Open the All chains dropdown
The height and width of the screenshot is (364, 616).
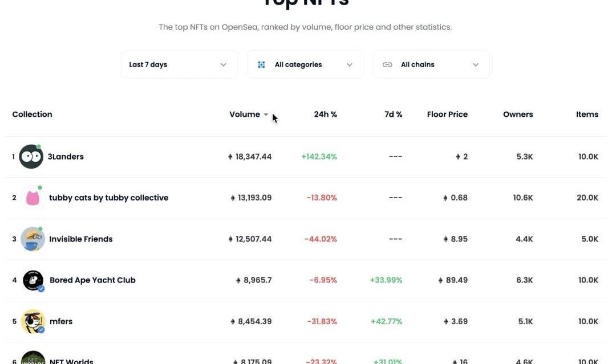(x=431, y=65)
